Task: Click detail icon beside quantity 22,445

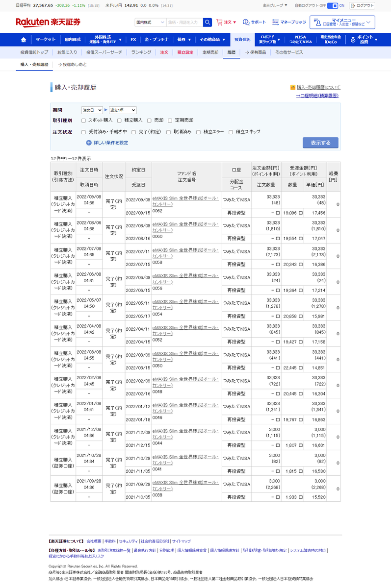Action: (x=301, y=368)
